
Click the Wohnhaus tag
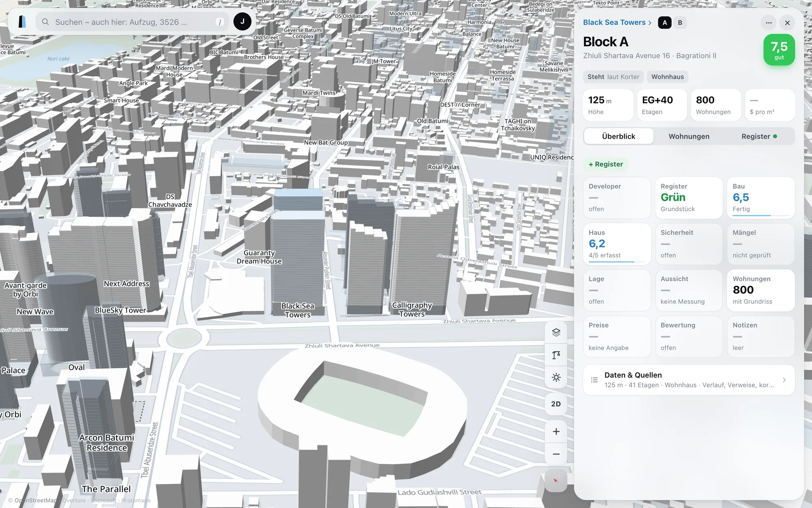coord(667,77)
